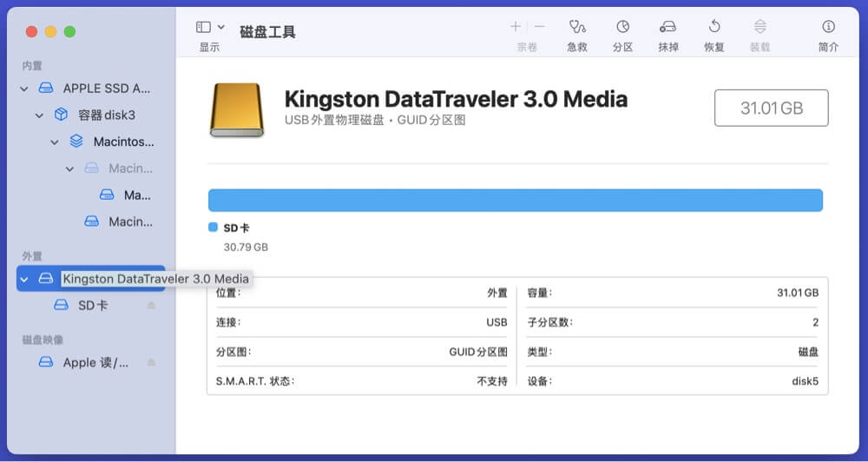
Task: Click the S.M.A.R.T. 状态 label
Action: [x=255, y=381]
